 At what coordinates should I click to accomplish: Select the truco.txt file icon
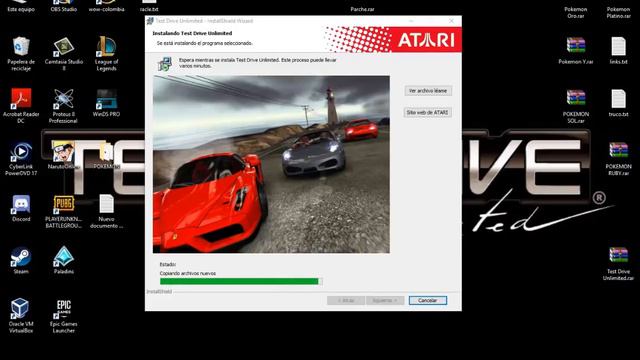pyautogui.click(x=618, y=102)
